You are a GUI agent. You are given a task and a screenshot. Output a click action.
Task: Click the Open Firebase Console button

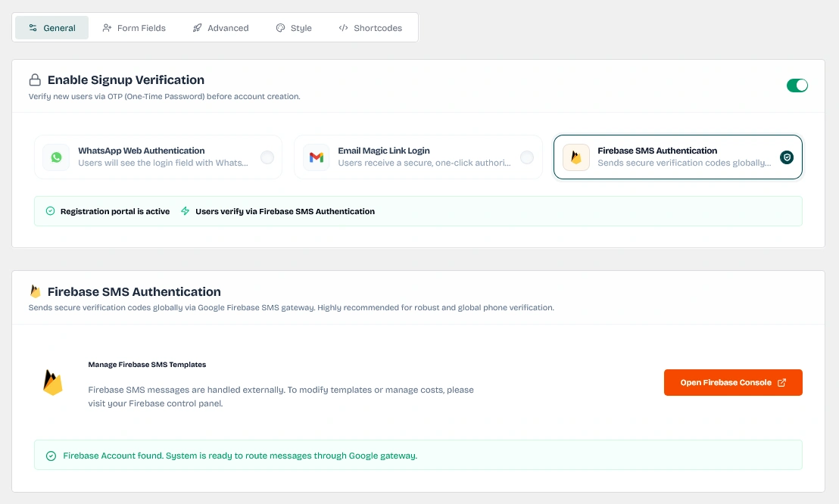[x=733, y=383]
